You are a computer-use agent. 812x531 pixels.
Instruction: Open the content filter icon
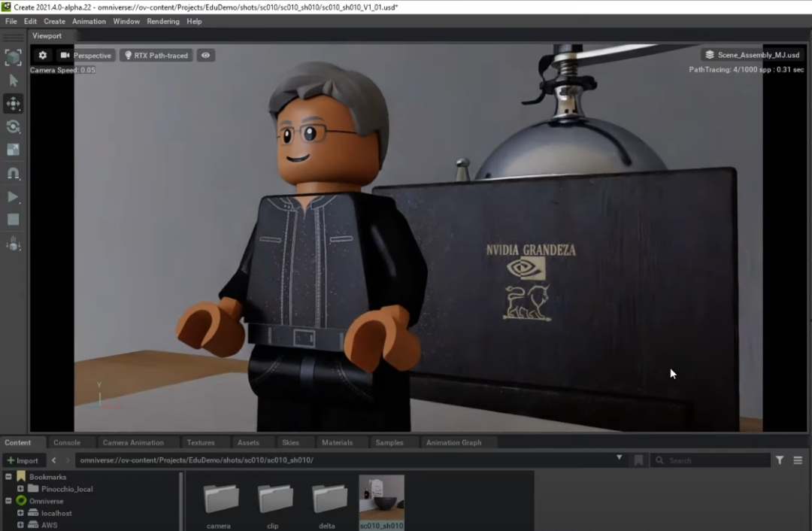(780, 460)
